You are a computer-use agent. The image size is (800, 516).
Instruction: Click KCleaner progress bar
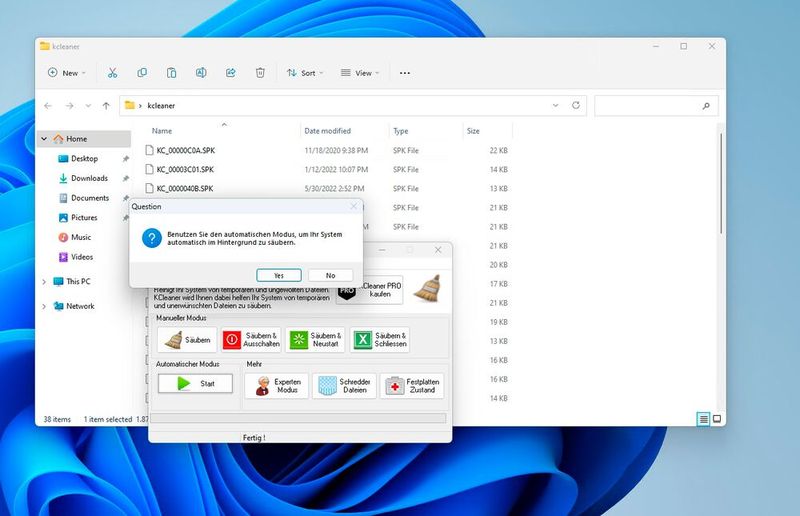point(298,418)
